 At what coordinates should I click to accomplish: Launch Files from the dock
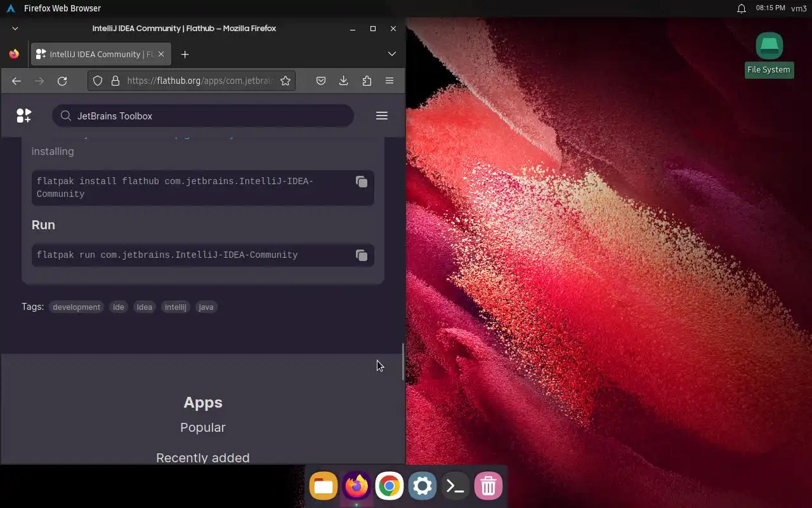324,486
